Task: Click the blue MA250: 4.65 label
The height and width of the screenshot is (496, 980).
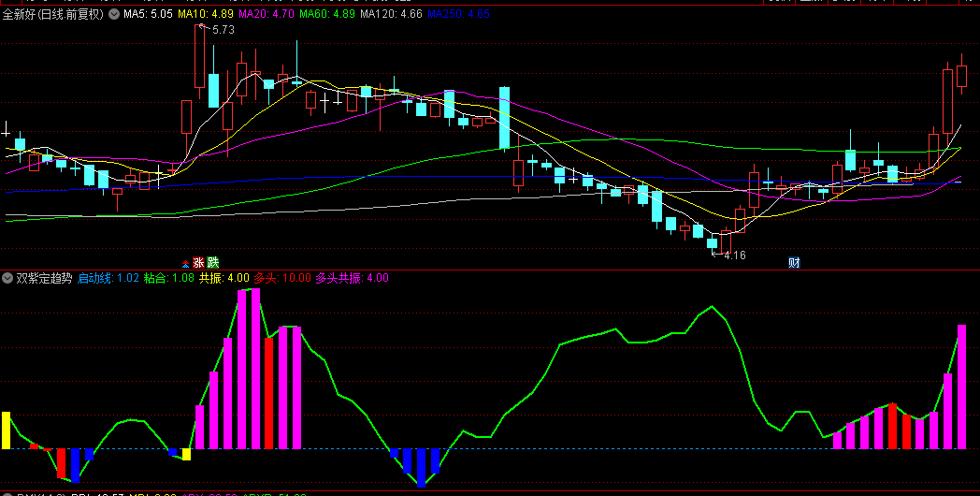Action: (x=459, y=14)
